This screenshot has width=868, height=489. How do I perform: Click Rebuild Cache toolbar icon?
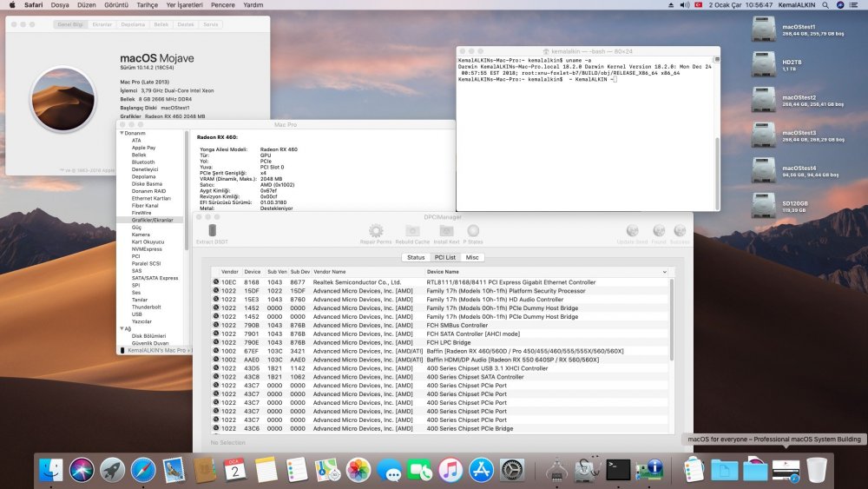click(412, 230)
